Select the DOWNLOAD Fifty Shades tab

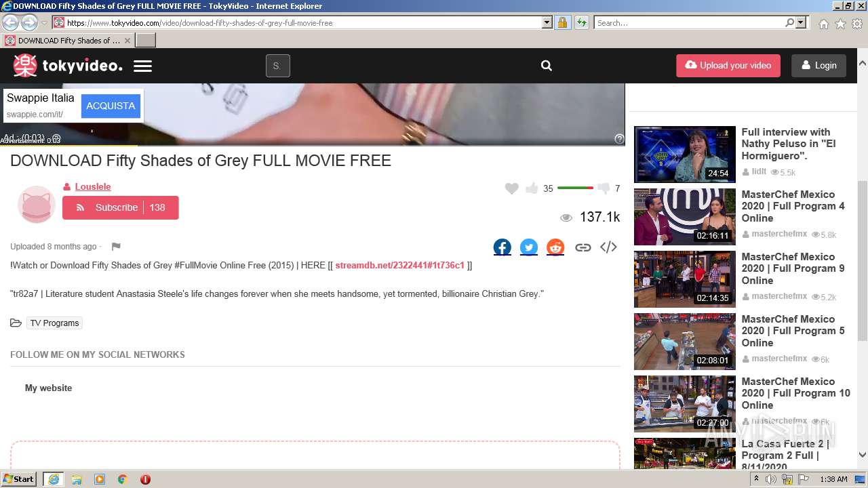pyautogui.click(x=68, y=41)
